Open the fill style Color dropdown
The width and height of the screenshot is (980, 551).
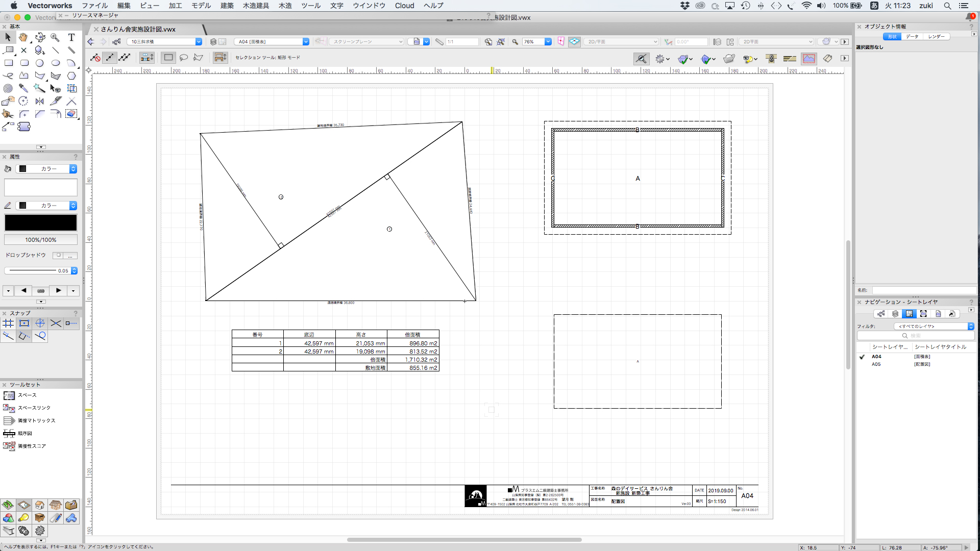(47, 169)
